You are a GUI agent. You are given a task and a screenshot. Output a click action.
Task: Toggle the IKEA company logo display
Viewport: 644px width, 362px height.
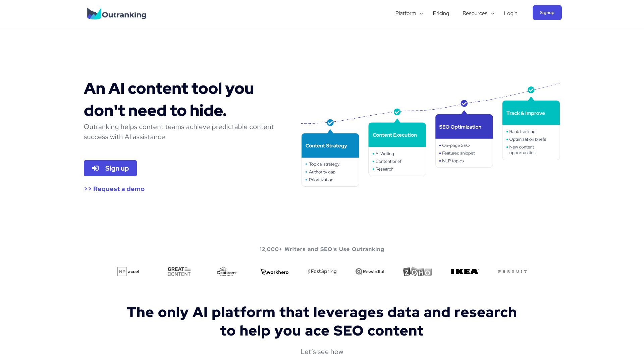(x=465, y=271)
